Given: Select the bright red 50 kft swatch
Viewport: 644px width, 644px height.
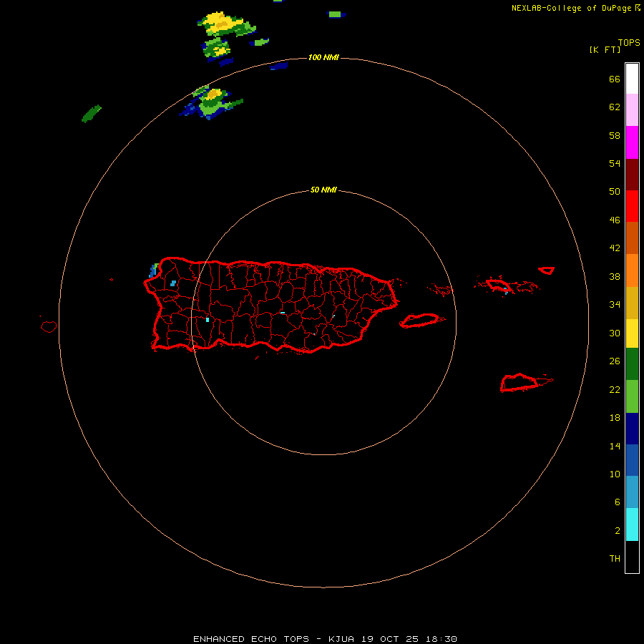Looking at the screenshot, I should (632, 206).
